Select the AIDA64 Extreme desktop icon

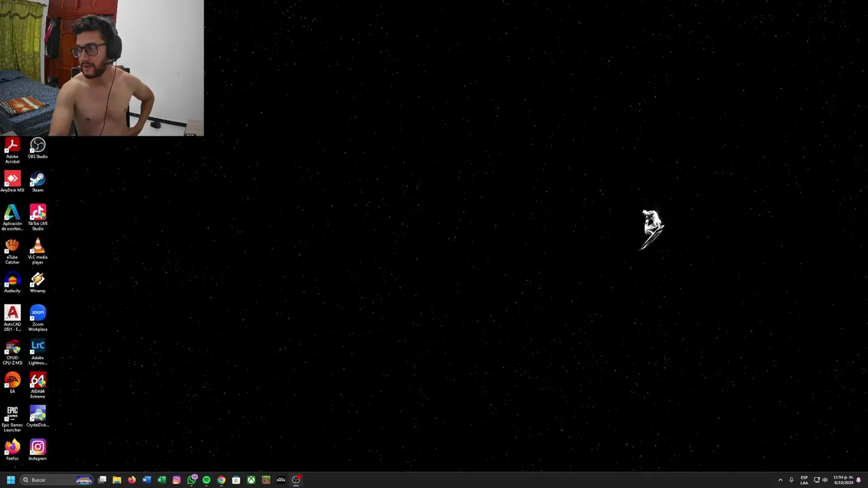(x=37, y=386)
